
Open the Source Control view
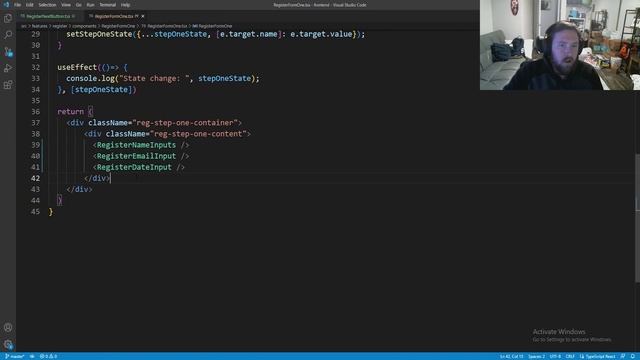(8, 52)
